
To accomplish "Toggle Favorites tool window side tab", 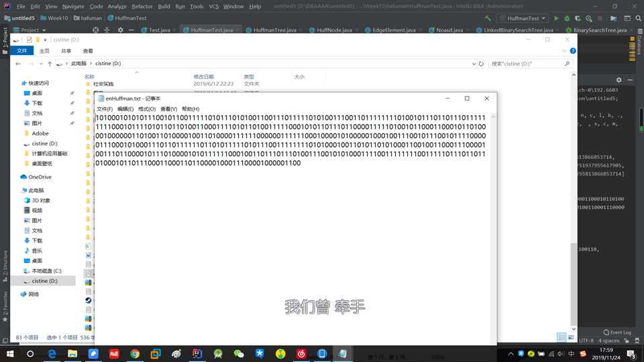I will point(5,306).
